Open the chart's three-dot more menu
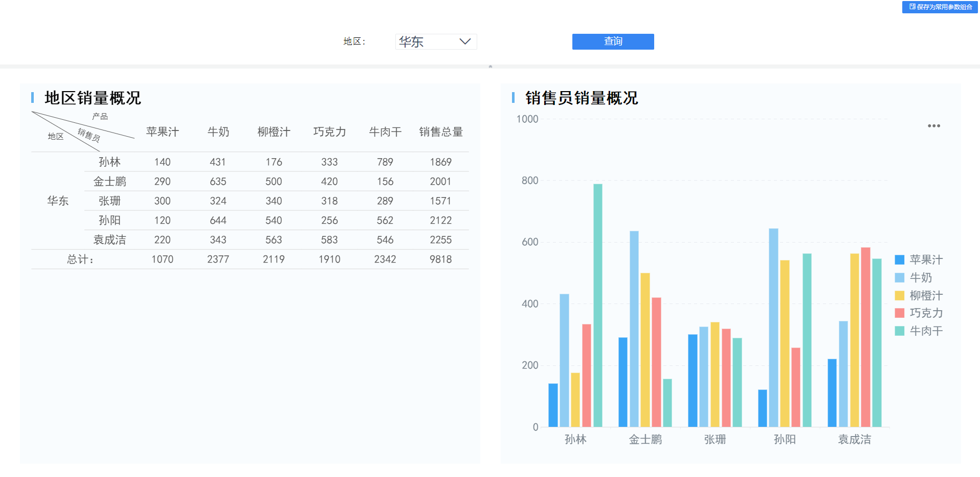The height and width of the screenshot is (477, 980). pos(933,126)
